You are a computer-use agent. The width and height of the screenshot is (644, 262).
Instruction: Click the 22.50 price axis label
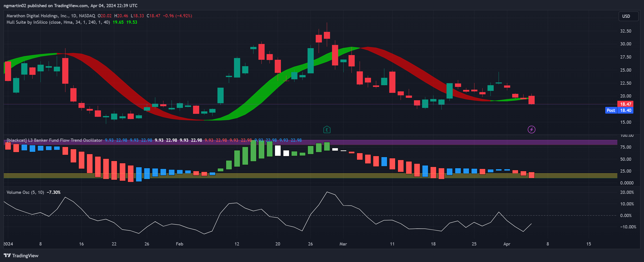(625, 83)
